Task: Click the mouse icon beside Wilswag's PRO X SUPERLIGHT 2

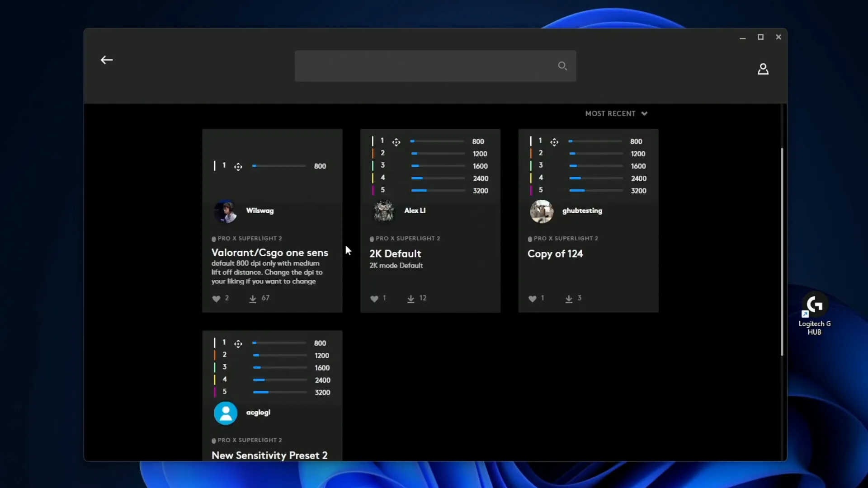Action: point(214,239)
